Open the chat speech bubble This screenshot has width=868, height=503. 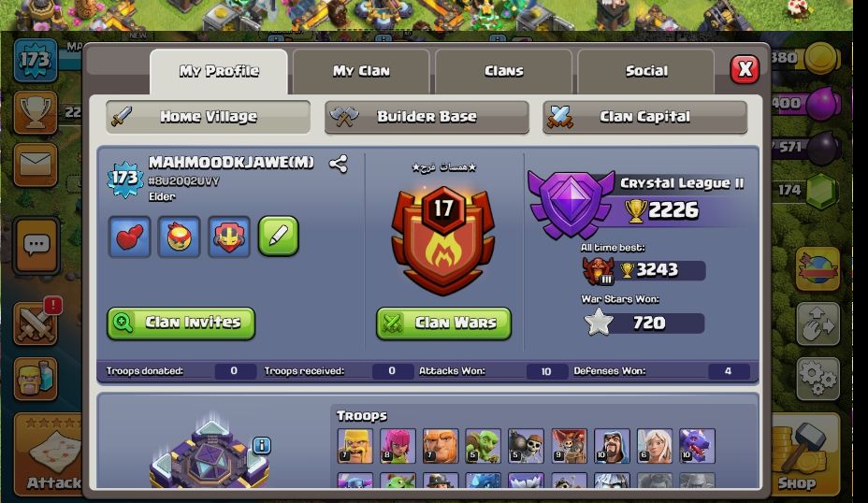[x=36, y=245]
